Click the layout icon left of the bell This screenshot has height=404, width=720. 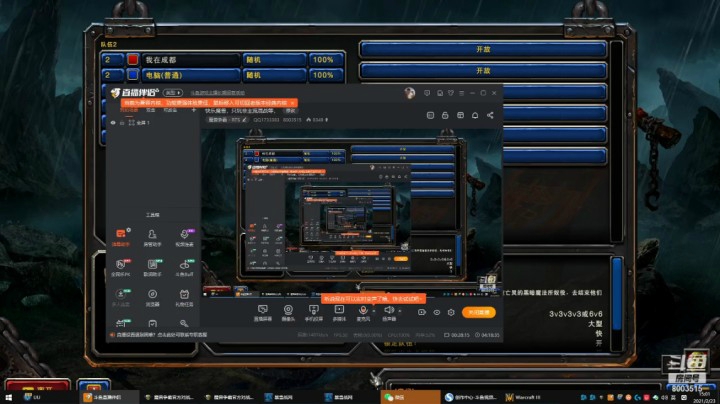point(460,115)
